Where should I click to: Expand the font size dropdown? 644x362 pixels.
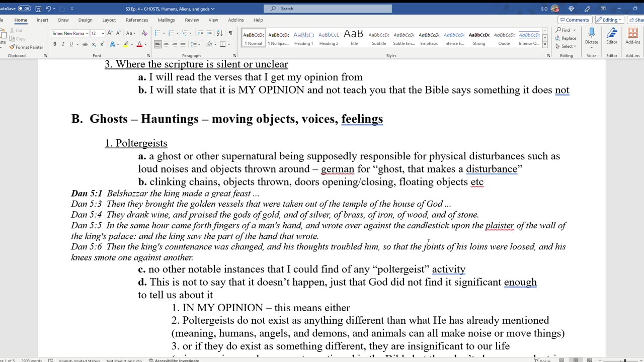pos(103,33)
